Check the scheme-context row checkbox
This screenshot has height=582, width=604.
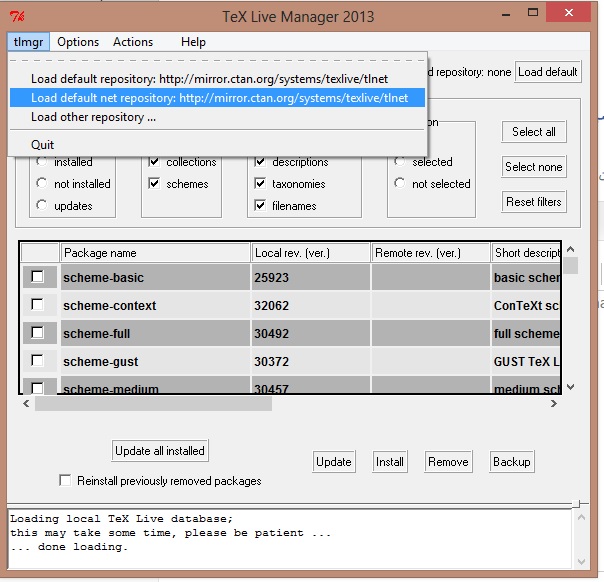(37, 305)
